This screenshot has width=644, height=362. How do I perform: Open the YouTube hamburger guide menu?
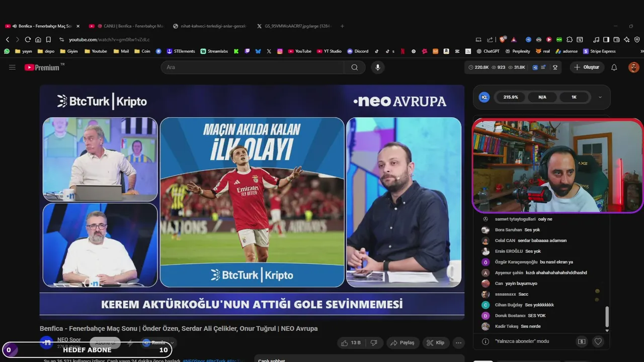pos(12,67)
